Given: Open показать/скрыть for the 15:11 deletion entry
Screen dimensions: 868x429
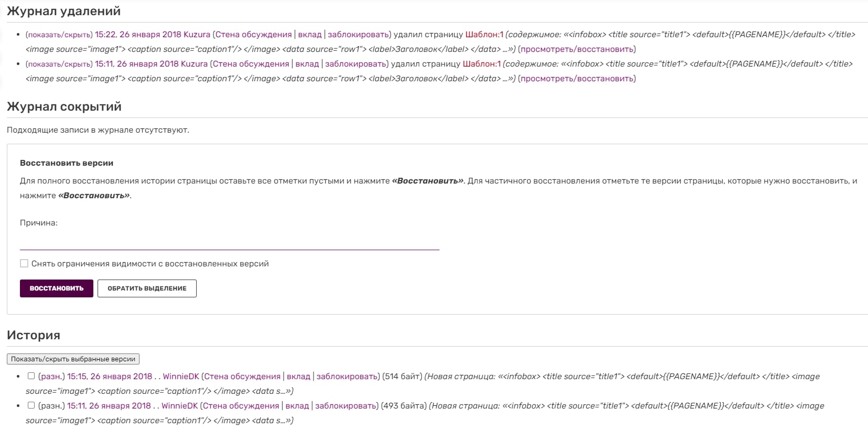Looking at the screenshot, I should [59, 64].
